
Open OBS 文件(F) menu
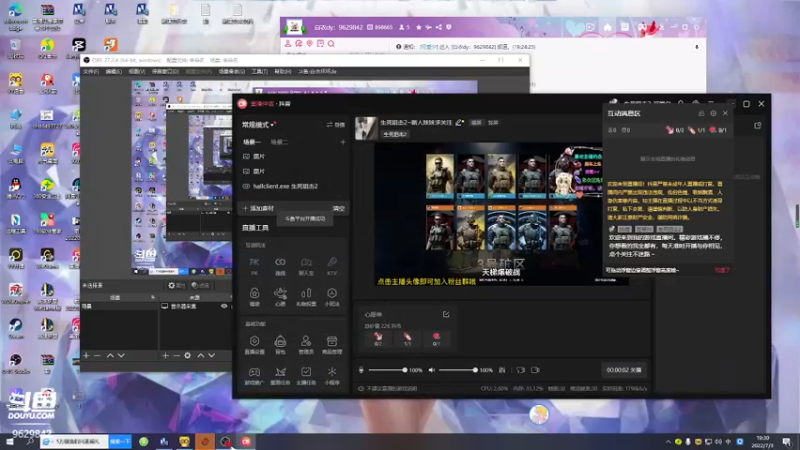91,71
